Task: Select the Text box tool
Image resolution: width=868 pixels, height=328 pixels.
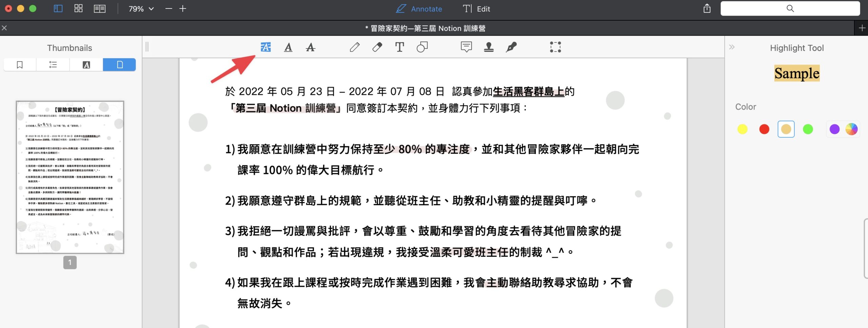Action: 400,47
